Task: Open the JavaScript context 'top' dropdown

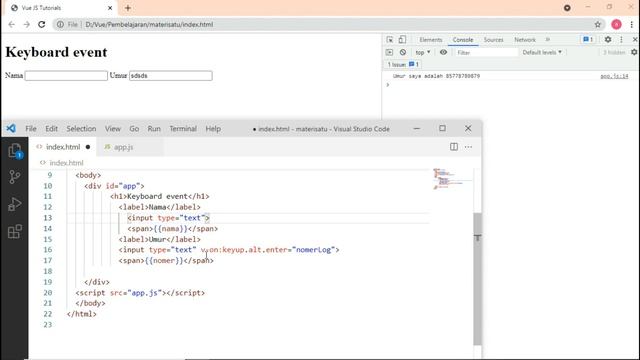Action: (x=422, y=52)
